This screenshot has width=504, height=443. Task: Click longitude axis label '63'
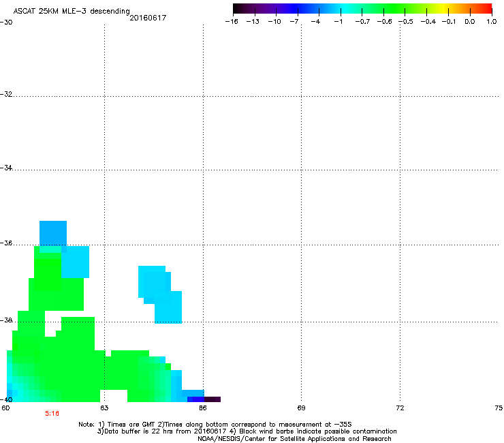click(x=104, y=408)
